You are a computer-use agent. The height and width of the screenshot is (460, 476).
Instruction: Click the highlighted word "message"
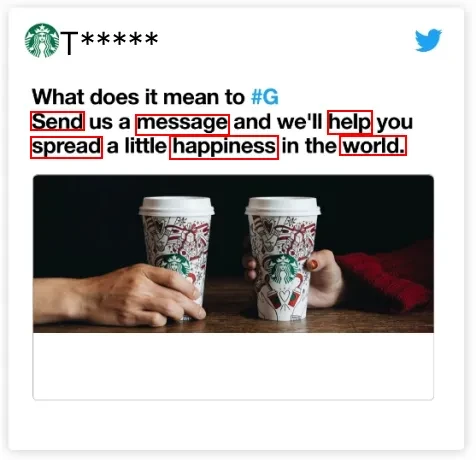point(183,124)
